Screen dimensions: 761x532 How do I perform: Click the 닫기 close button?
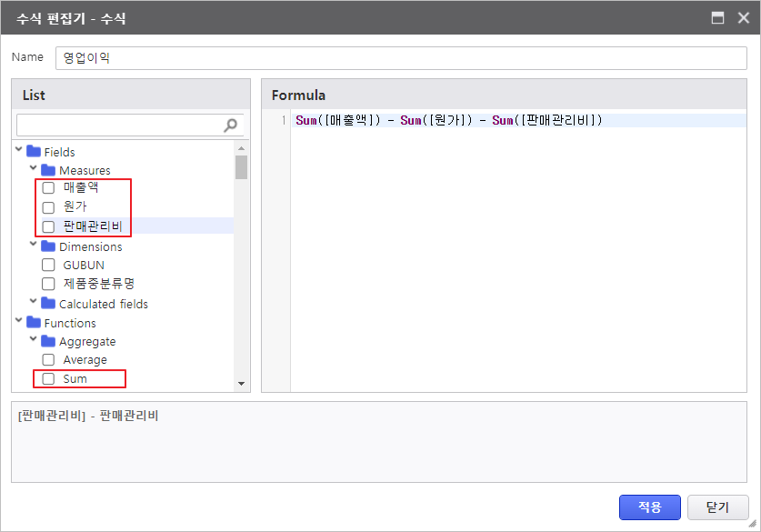tap(717, 507)
